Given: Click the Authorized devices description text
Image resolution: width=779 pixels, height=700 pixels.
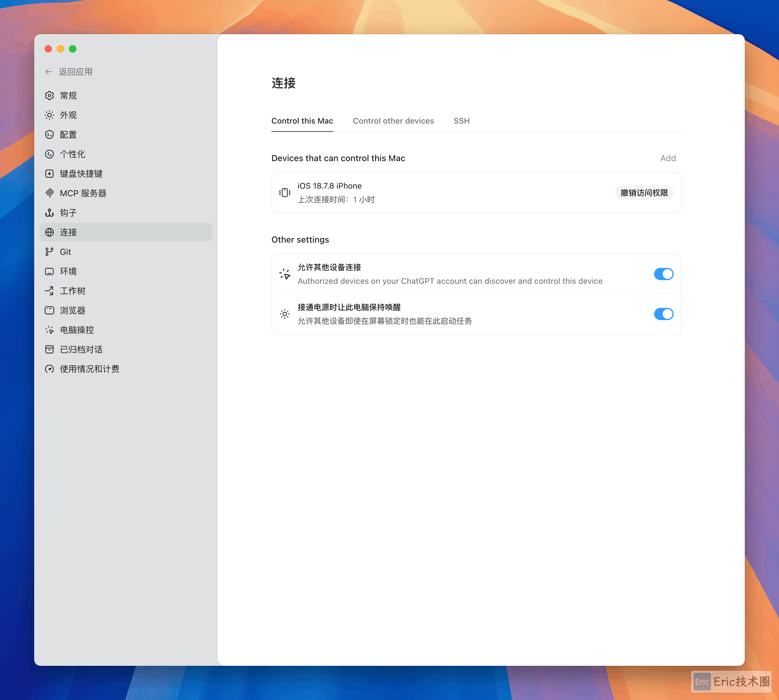Looking at the screenshot, I should click(x=450, y=281).
